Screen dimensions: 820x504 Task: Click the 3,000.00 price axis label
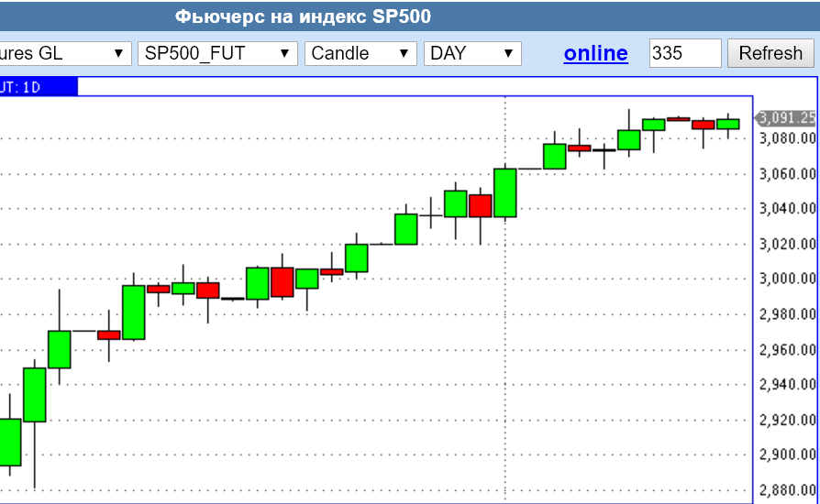[x=788, y=279]
